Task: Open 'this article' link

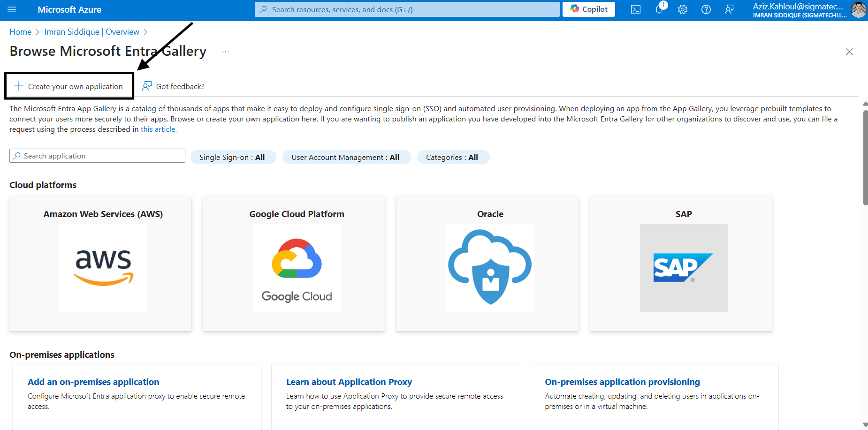Action: point(159,129)
